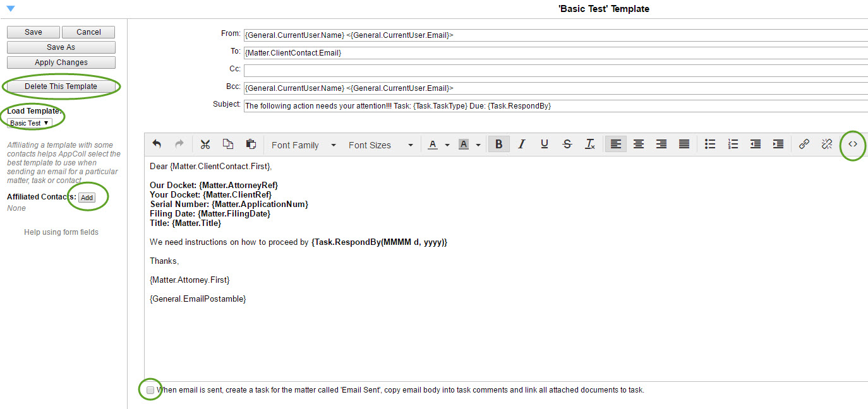
Task: Click the Remove Link icon
Action: point(826,144)
